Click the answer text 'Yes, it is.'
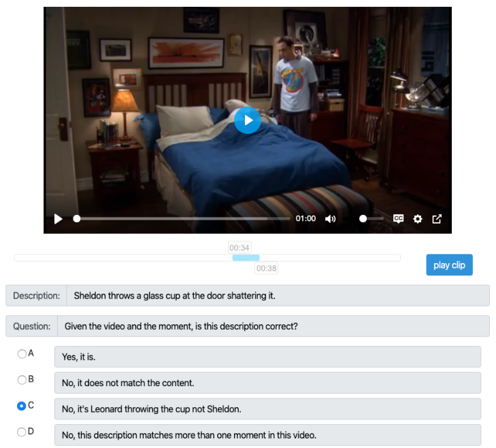The image size is (496, 448). (x=79, y=357)
